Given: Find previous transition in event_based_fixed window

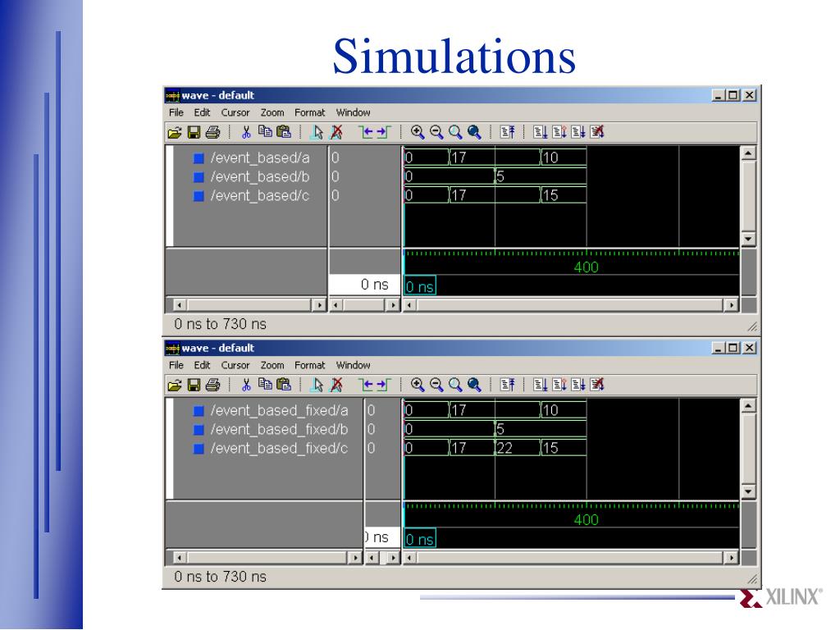Looking at the screenshot, I should (x=366, y=385).
